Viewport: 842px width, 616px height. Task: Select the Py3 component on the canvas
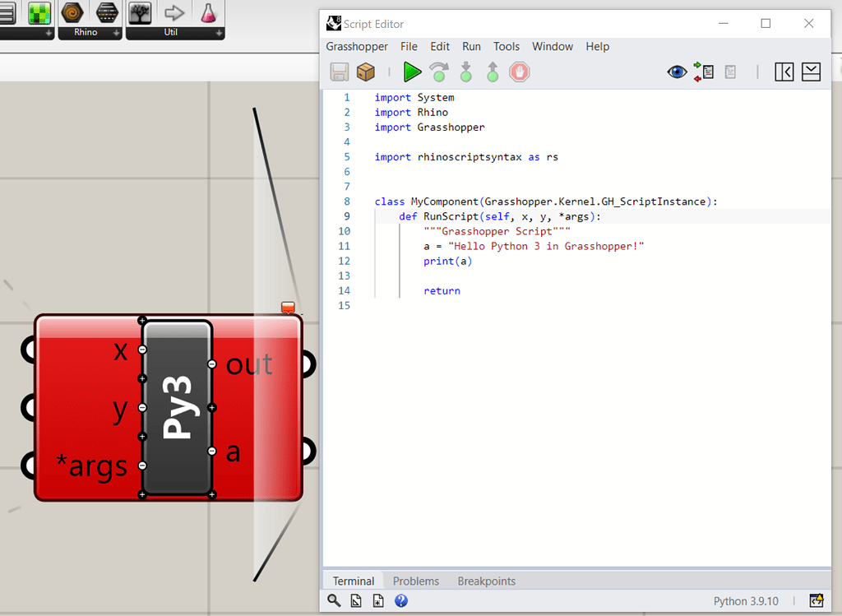coord(177,407)
